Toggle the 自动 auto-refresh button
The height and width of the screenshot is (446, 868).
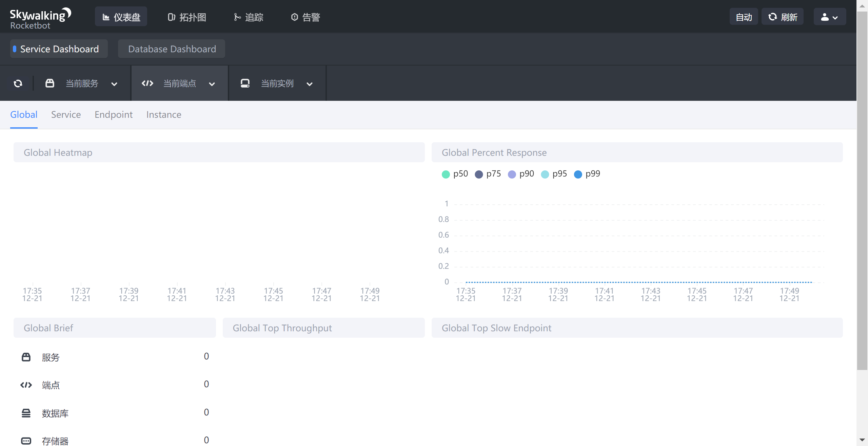pos(744,17)
